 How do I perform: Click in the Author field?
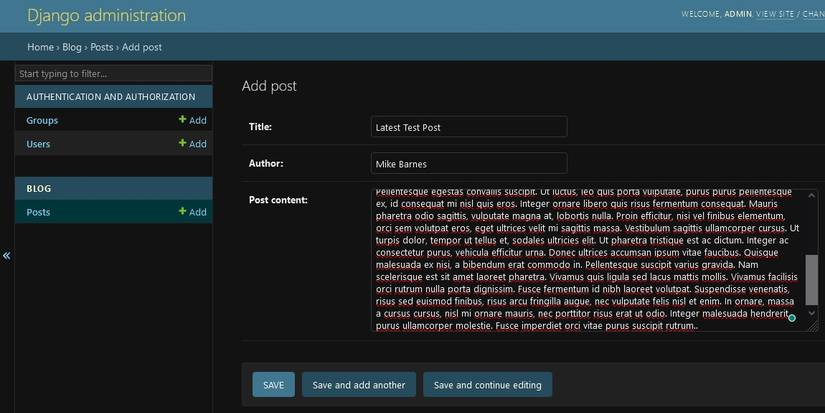pyautogui.click(x=469, y=164)
